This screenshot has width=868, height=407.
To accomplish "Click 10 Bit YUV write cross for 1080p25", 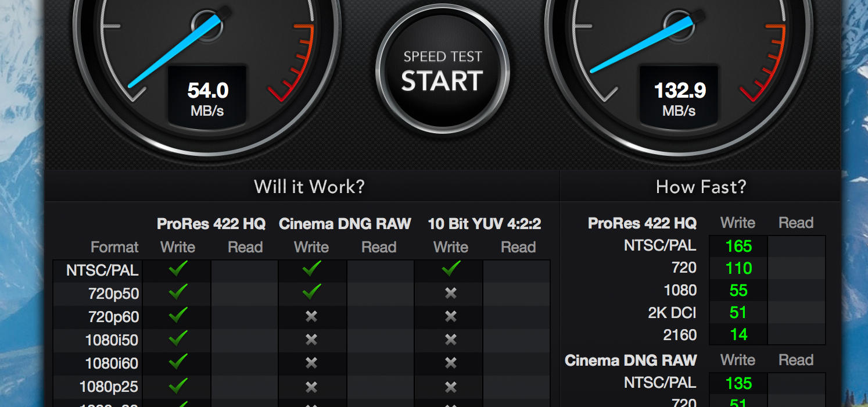I will click(x=451, y=386).
